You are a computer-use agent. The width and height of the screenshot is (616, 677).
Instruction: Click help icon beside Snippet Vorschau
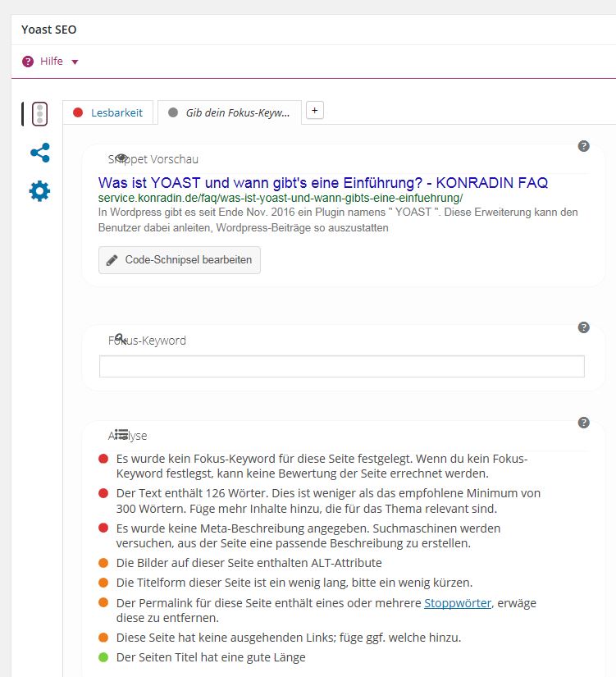coord(583,146)
